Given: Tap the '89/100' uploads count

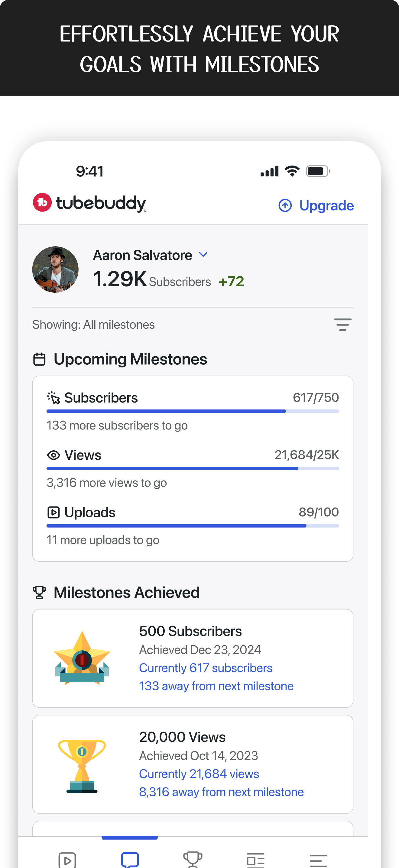Looking at the screenshot, I should pyautogui.click(x=319, y=512).
